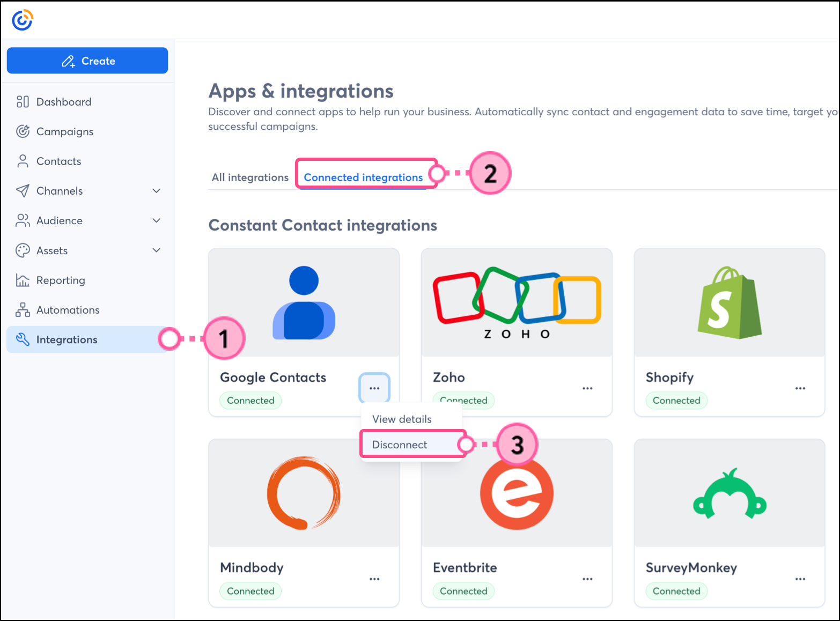
Task: Open Google Contacts three-dot menu
Action: click(x=374, y=388)
